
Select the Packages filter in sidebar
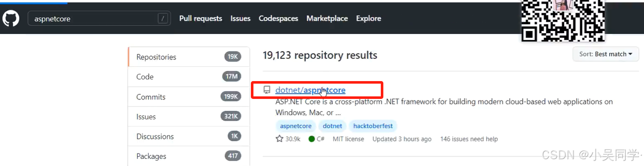[188, 156]
